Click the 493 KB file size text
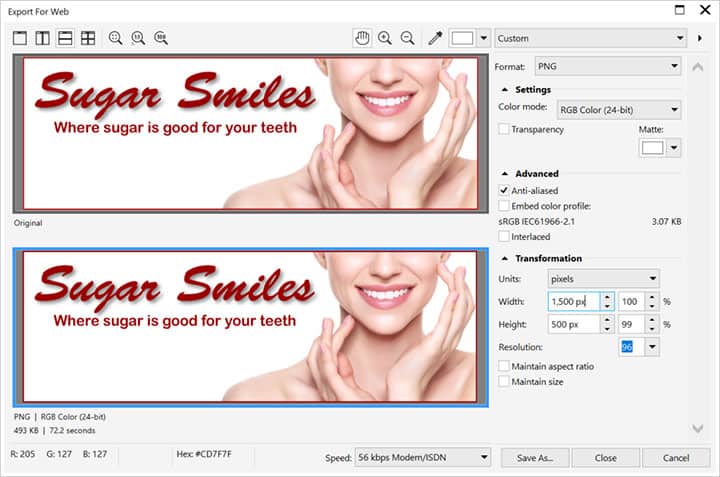This screenshot has width=720, height=477. (x=26, y=431)
